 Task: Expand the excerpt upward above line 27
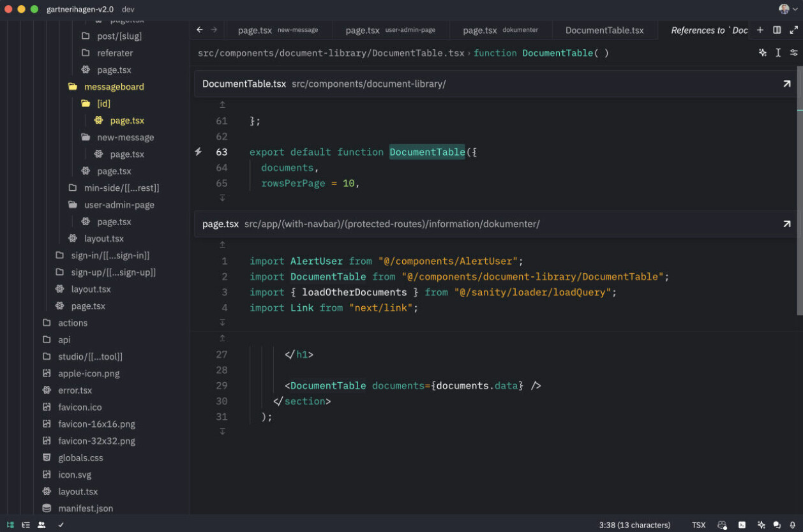point(222,338)
